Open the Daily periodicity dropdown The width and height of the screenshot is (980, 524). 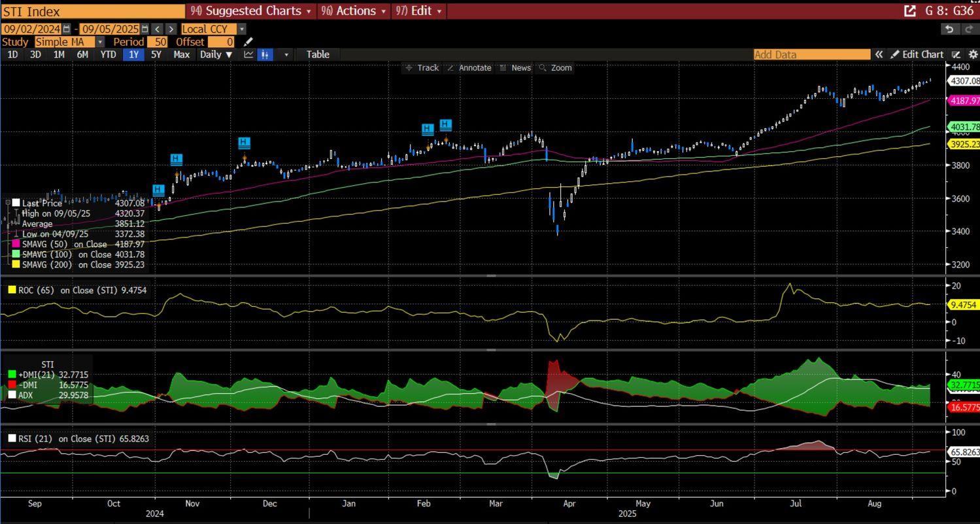pyautogui.click(x=216, y=54)
